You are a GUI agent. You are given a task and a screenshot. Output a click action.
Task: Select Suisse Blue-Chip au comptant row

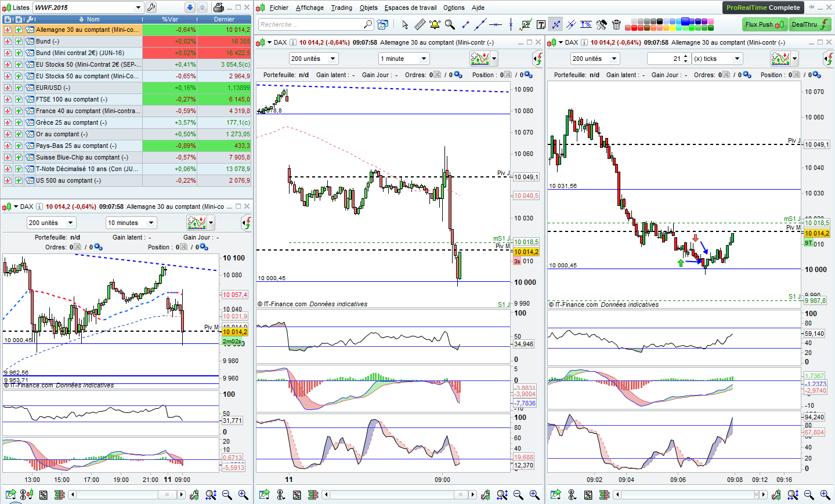click(x=126, y=157)
